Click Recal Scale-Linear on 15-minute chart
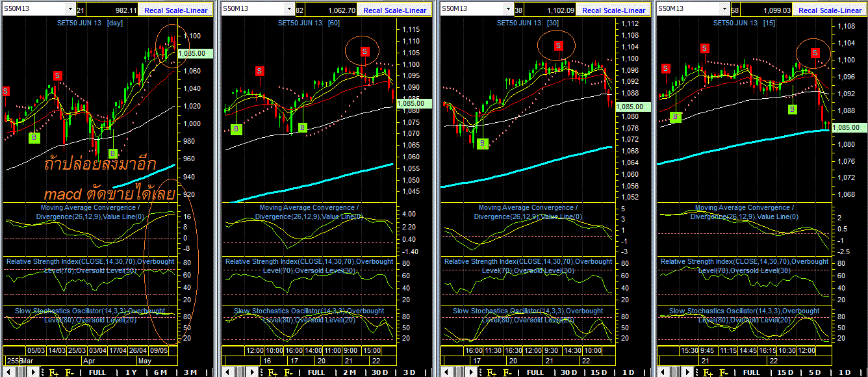868x377 pixels. (830, 10)
